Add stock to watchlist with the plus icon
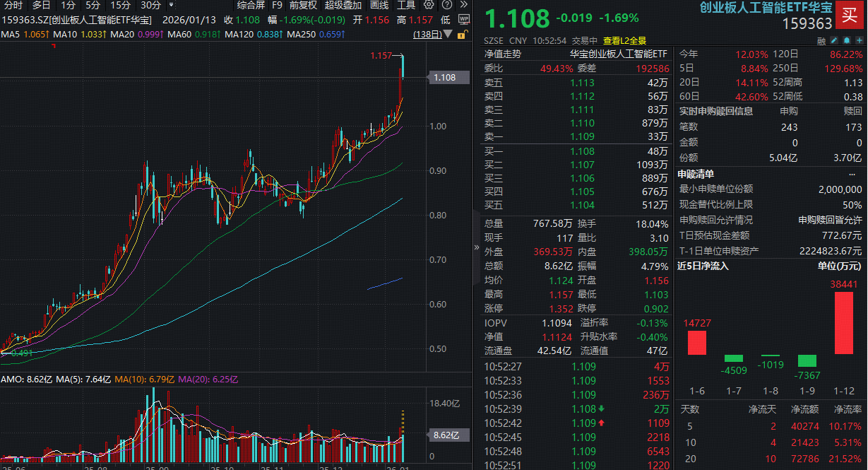 tap(859, 40)
